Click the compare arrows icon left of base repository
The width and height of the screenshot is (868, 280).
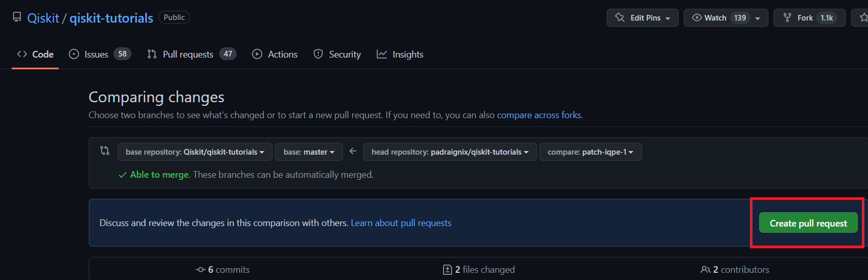(x=105, y=151)
